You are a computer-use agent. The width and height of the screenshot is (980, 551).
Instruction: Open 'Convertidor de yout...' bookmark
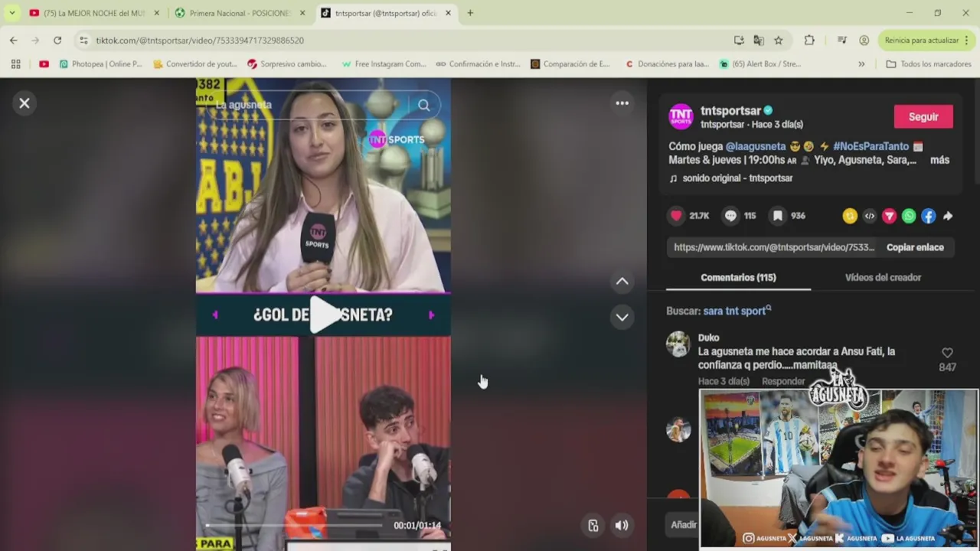(x=195, y=64)
